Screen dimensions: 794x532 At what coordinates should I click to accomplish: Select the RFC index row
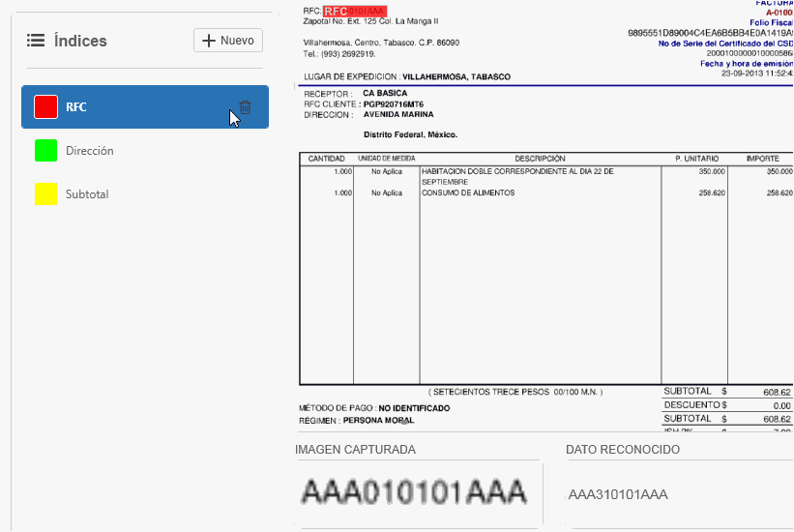[145, 107]
